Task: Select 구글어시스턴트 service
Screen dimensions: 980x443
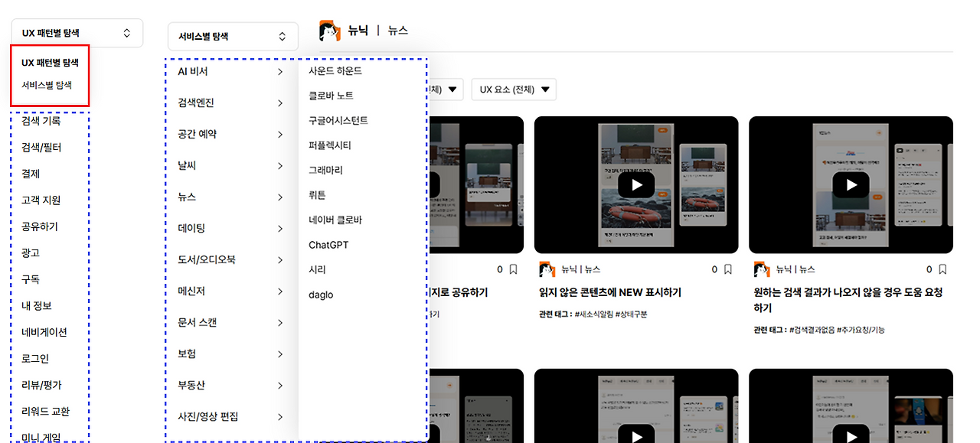Action: [338, 120]
